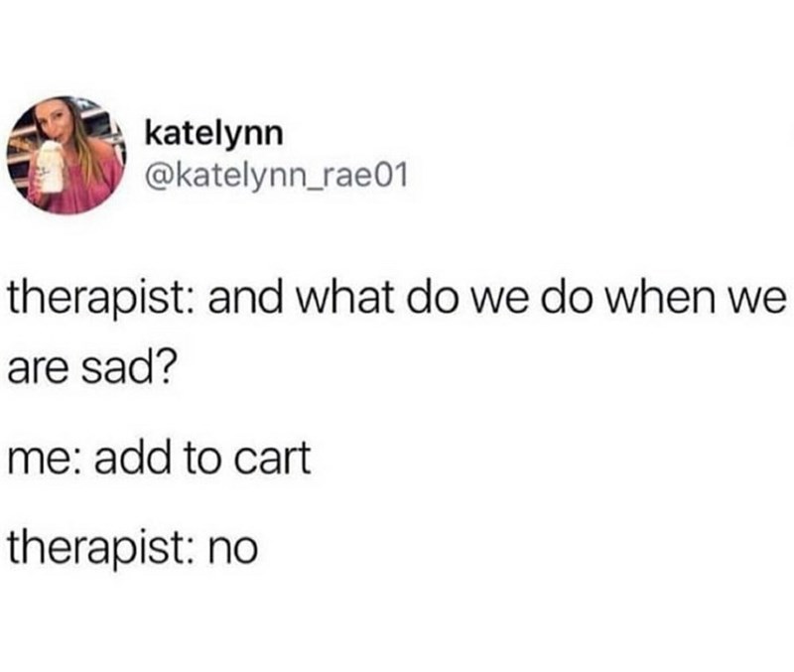Click the last line 'therapist: no'
This screenshot has width=794, height=672.
133,547
